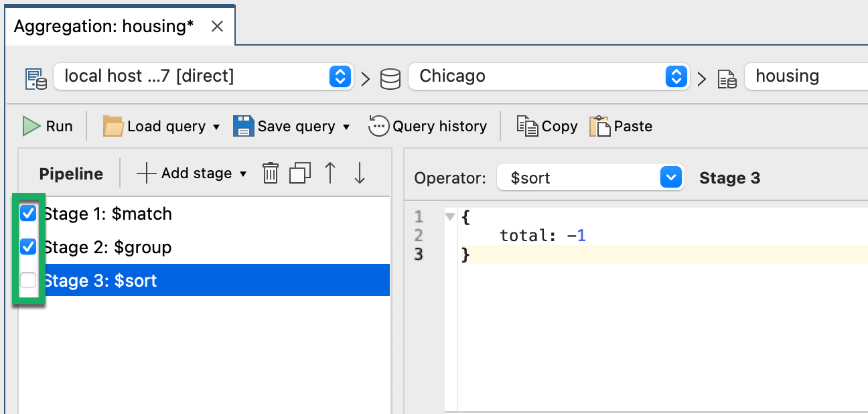
Task: Move the stage up with the arrow
Action: [330, 174]
